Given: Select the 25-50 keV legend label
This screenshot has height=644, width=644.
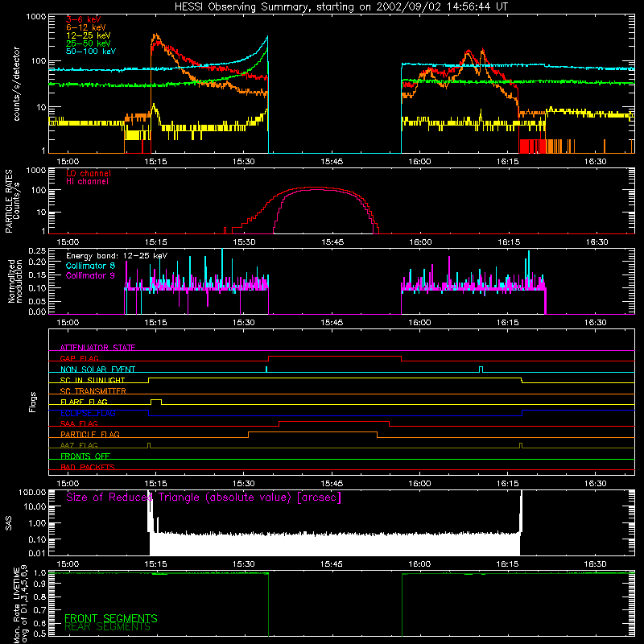Looking at the screenshot, I should tap(89, 43).
